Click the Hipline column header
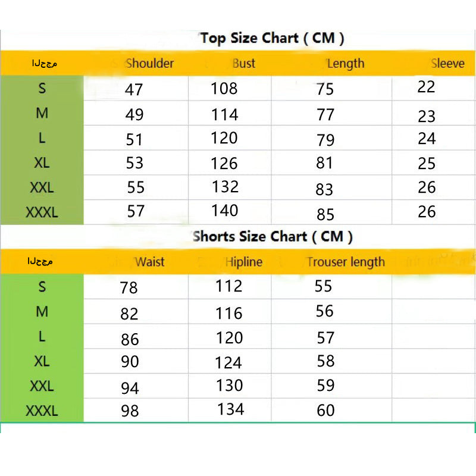The image size is (476, 476). pos(244,262)
